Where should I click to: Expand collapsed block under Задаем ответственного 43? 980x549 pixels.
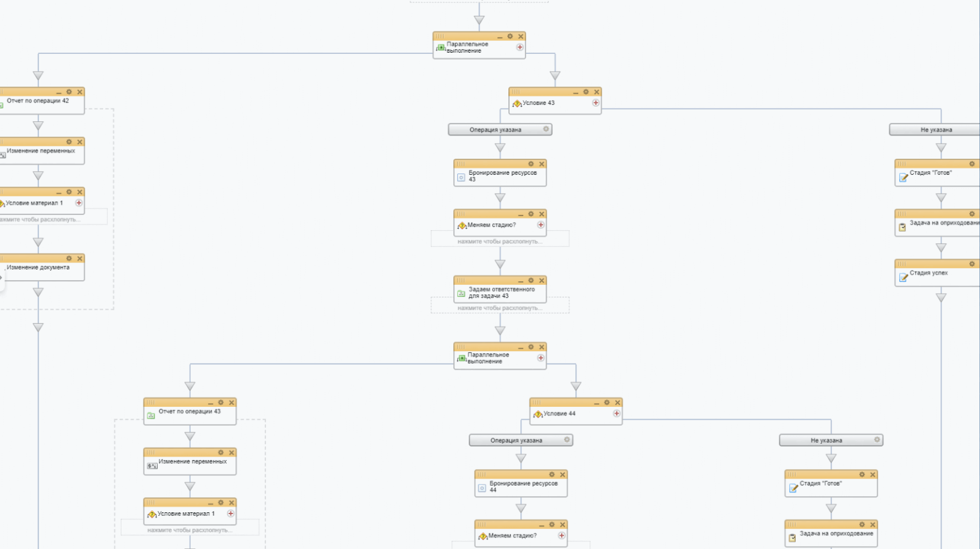(500, 308)
